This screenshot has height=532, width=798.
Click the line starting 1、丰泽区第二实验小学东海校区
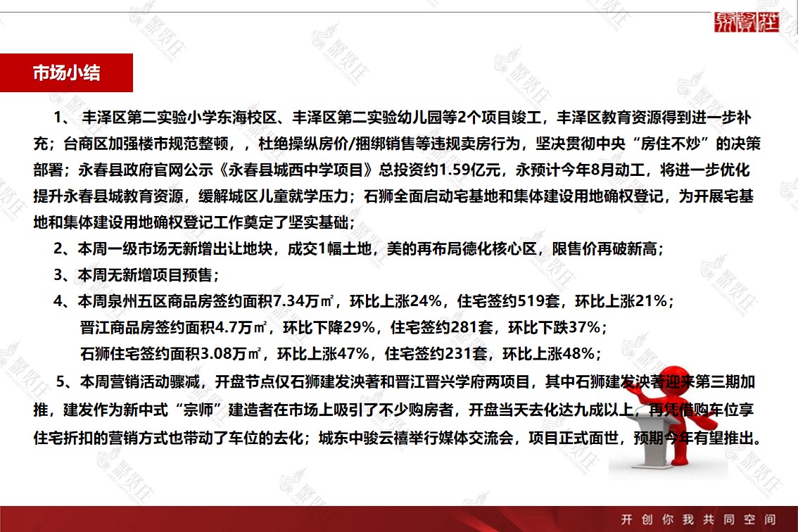402,118
